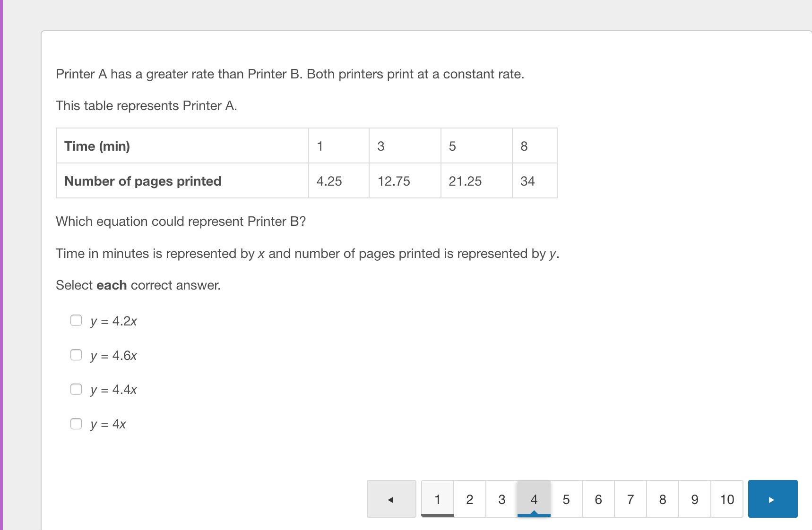The width and height of the screenshot is (812, 530).
Task: Open question 7
Action: [631, 499]
